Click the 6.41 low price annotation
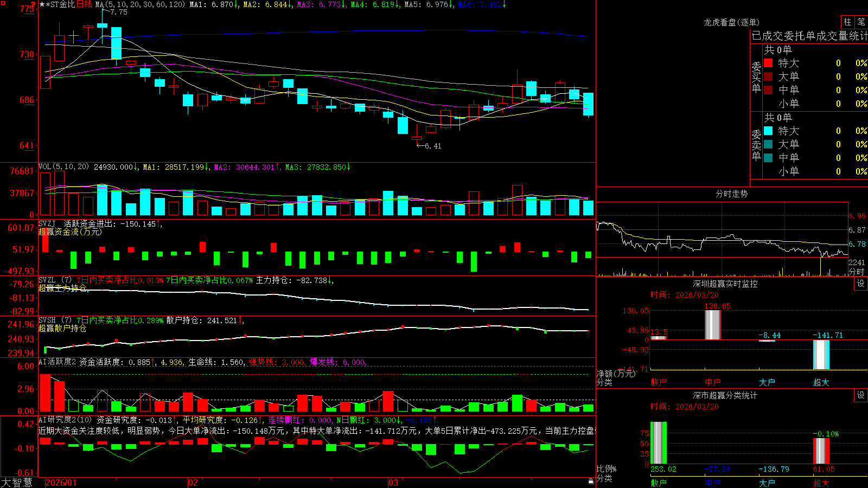 [433, 146]
